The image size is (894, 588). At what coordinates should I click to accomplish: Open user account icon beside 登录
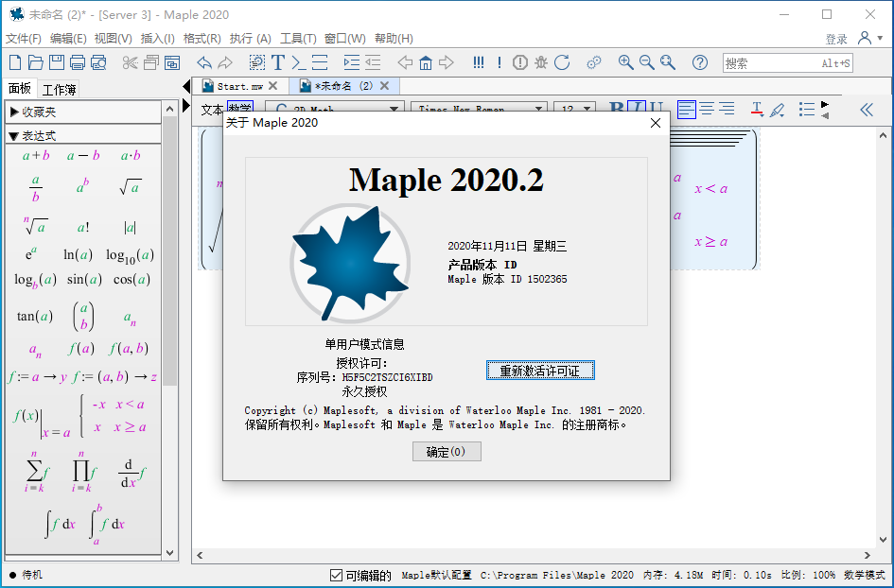point(865,38)
